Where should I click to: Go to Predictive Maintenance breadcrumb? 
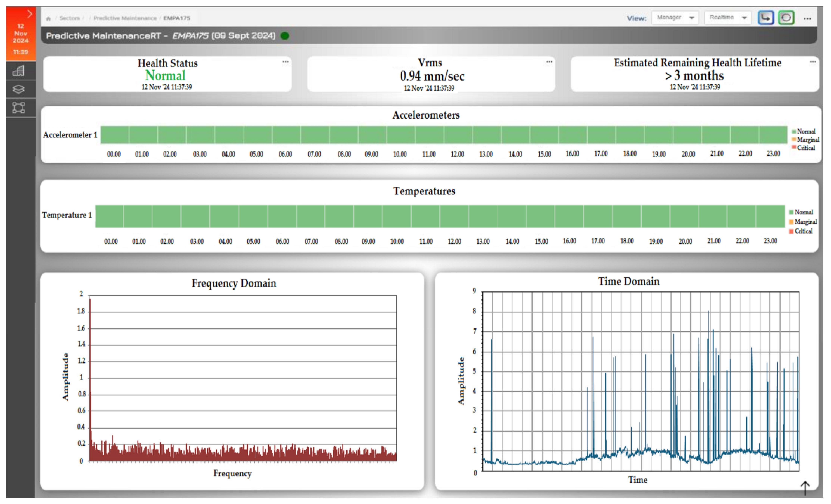click(x=125, y=18)
